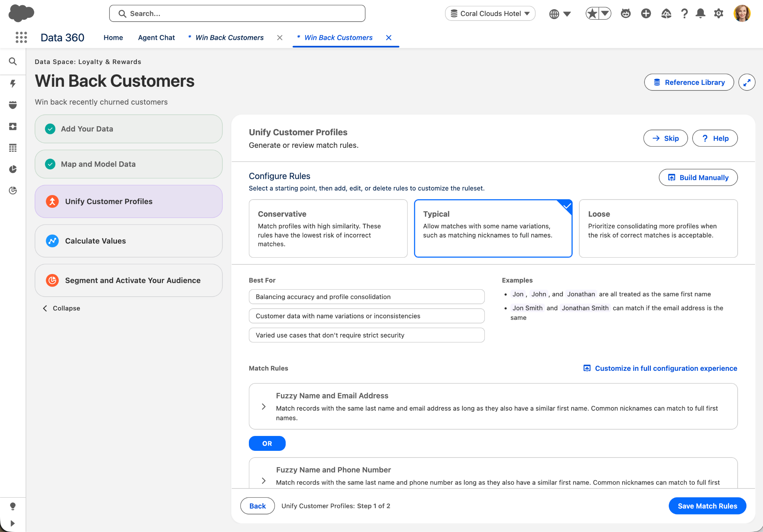Focus the Search field
Screen dimensions: 763x532
237,14
